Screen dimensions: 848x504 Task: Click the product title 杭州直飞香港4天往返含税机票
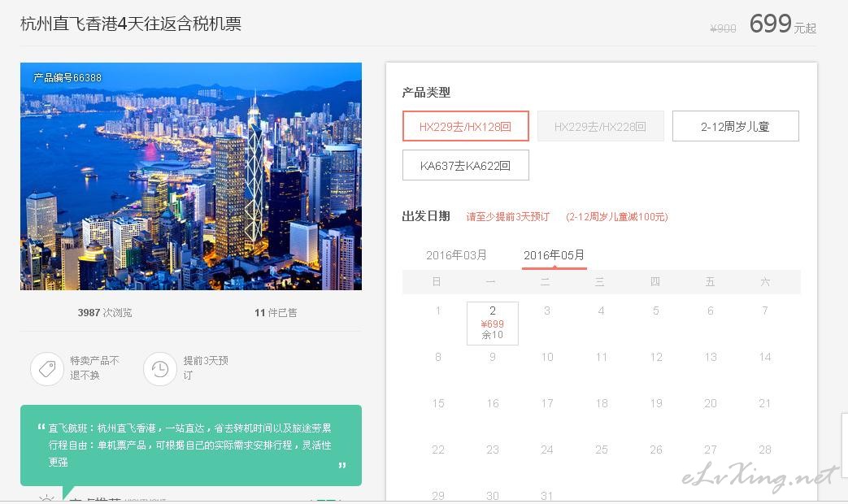coord(131,24)
